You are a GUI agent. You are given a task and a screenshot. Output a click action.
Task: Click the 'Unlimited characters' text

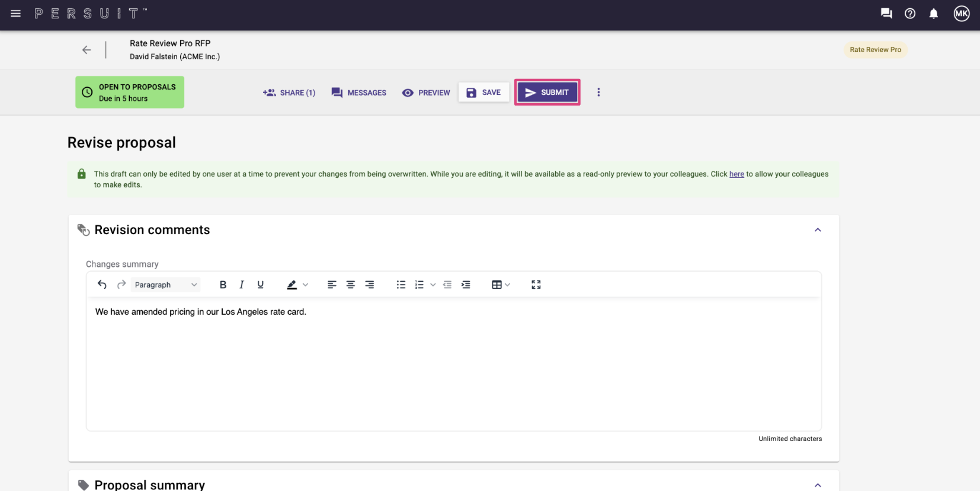point(790,439)
